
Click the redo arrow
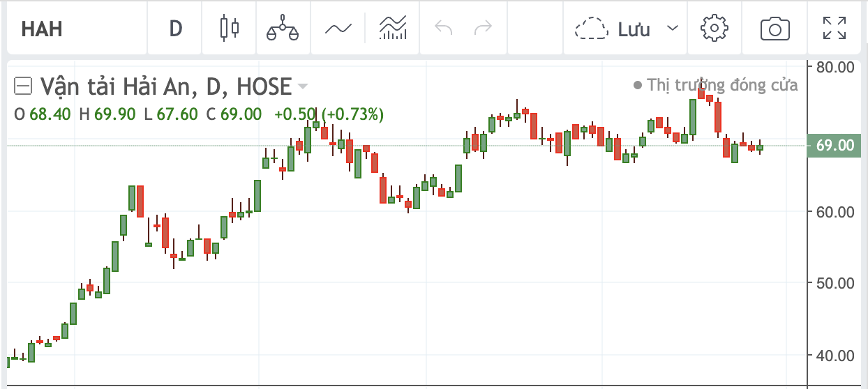[x=482, y=29]
